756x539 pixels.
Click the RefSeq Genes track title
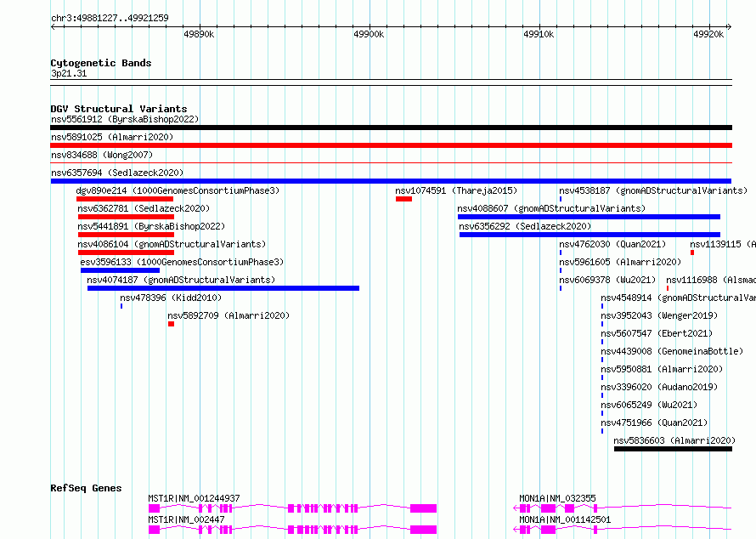[x=86, y=488]
